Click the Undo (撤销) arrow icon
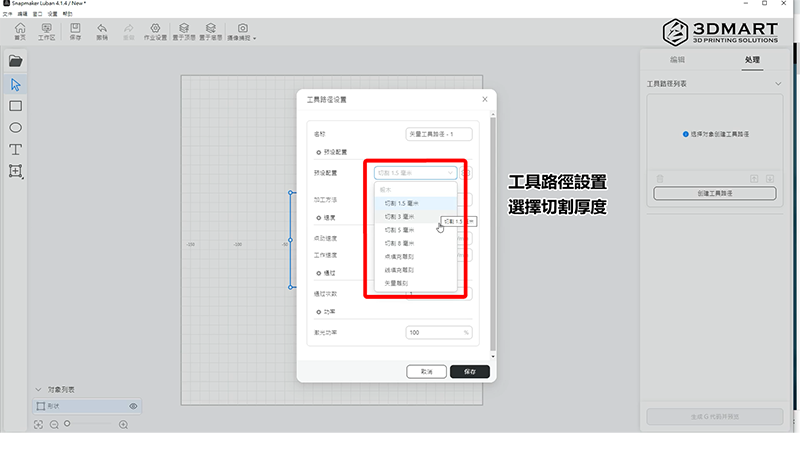 (x=102, y=31)
